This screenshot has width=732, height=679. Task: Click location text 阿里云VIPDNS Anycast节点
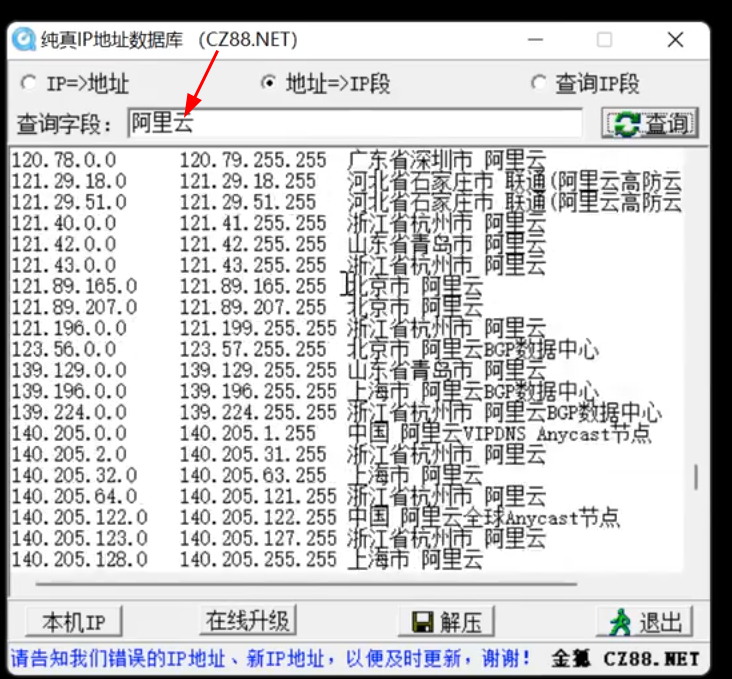pyautogui.click(x=526, y=433)
